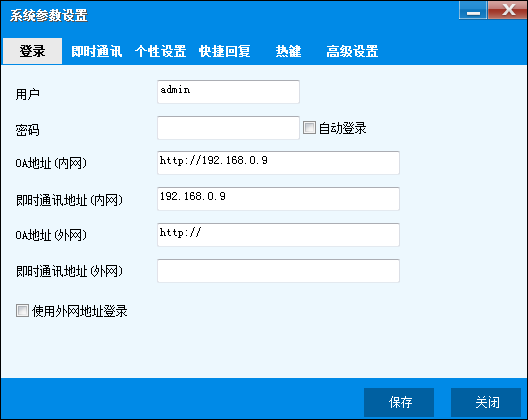Click the 自动登录 label text
The width and height of the screenshot is (528, 420).
[x=342, y=128]
